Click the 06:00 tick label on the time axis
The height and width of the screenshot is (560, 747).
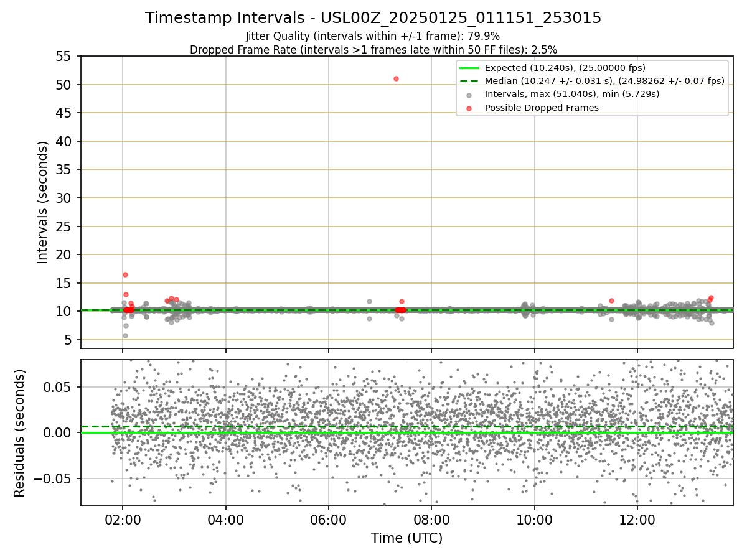tap(329, 519)
